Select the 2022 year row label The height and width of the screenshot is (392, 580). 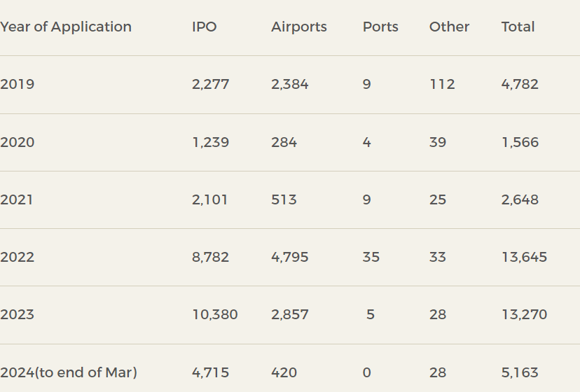point(18,258)
